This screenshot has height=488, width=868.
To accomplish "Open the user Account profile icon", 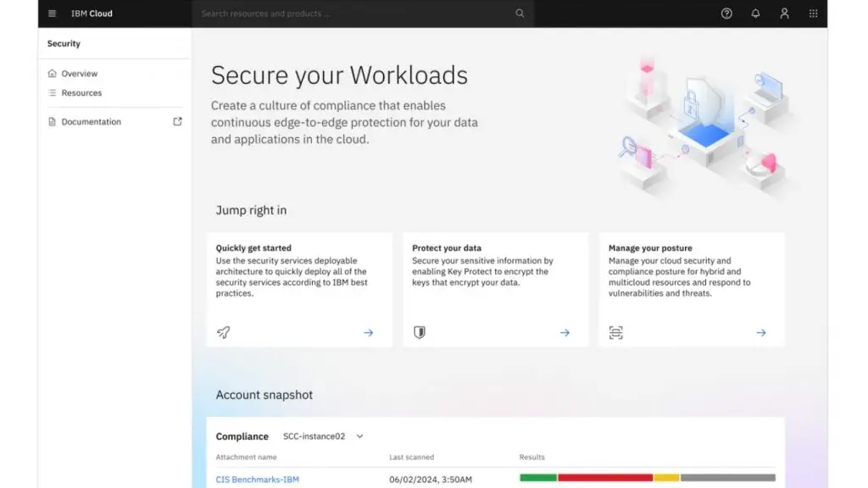I will pyautogui.click(x=784, y=14).
